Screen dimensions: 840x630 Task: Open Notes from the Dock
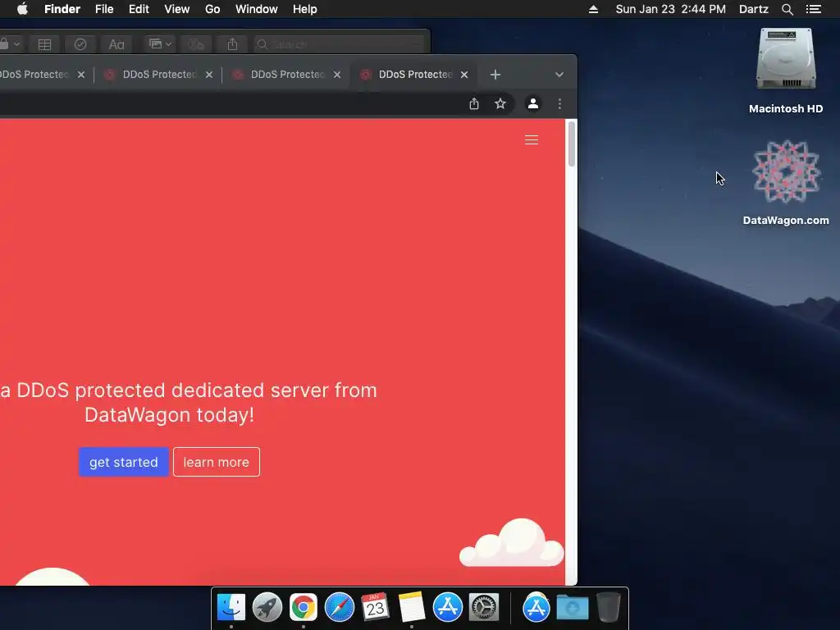coord(412,608)
